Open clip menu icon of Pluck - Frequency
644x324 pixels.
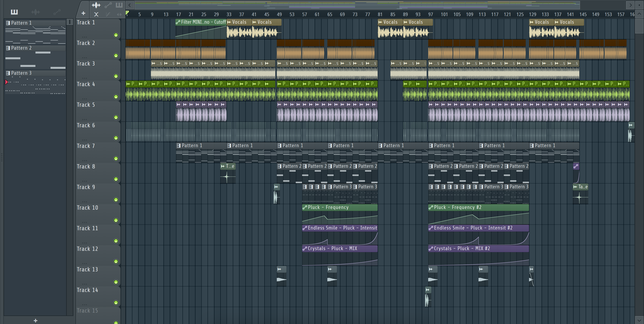coord(305,207)
